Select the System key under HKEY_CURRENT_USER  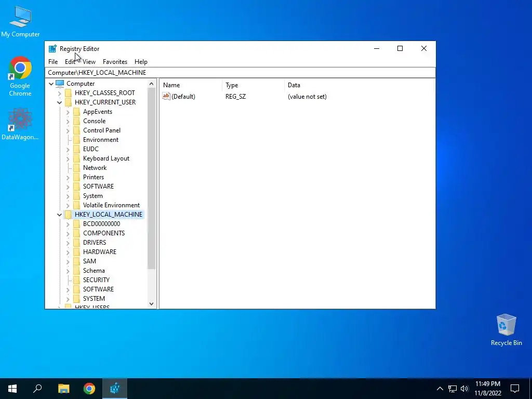pyautogui.click(x=92, y=196)
